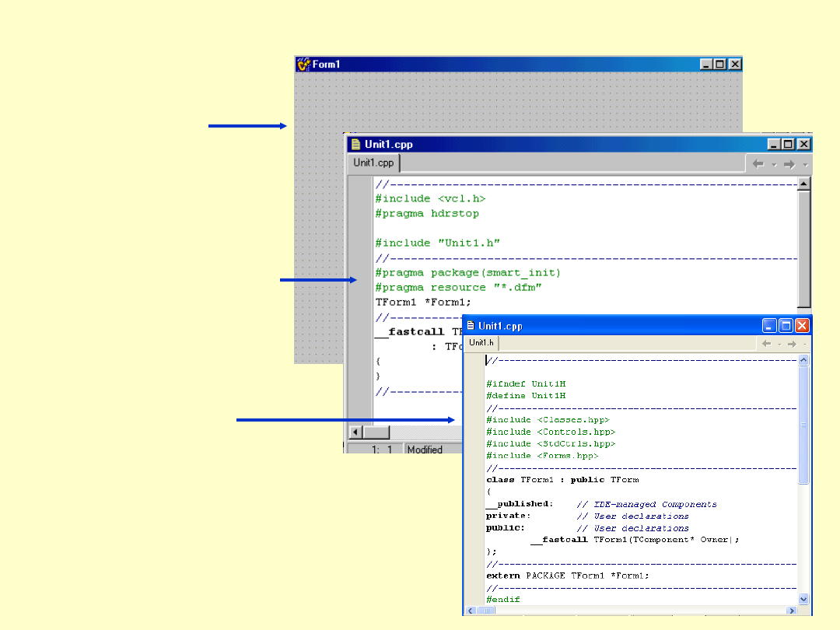Click the '#ifndef Unit1H' line
Viewport: 840px width, 630px height.
click(x=526, y=384)
